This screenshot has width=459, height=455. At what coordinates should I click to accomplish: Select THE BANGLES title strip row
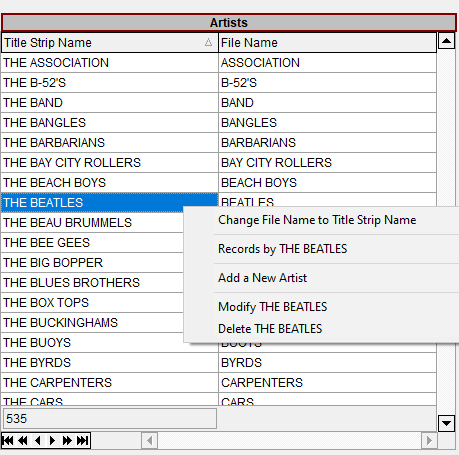click(110, 123)
